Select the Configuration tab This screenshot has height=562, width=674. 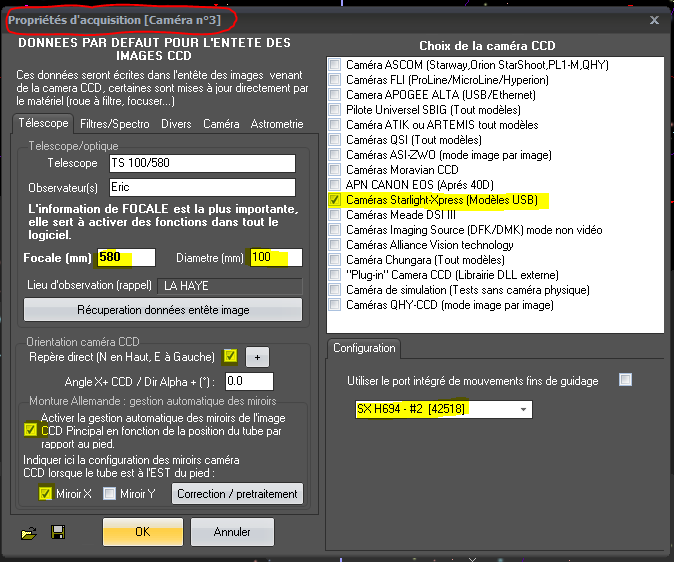coord(365,349)
